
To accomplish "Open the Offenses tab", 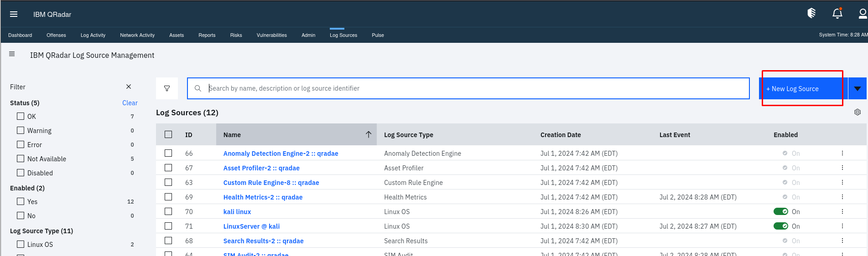I will point(56,35).
